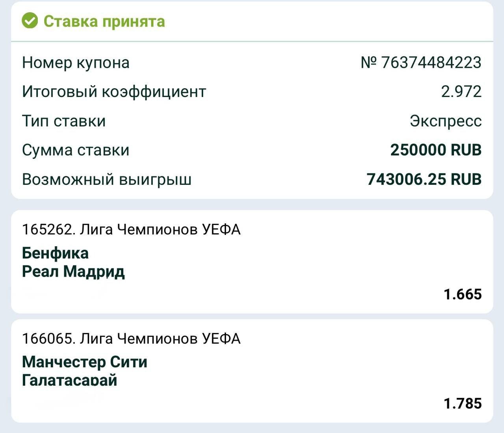Click the "Итоговый коэффициент" label
The image size is (504, 433).
[x=114, y=92]
